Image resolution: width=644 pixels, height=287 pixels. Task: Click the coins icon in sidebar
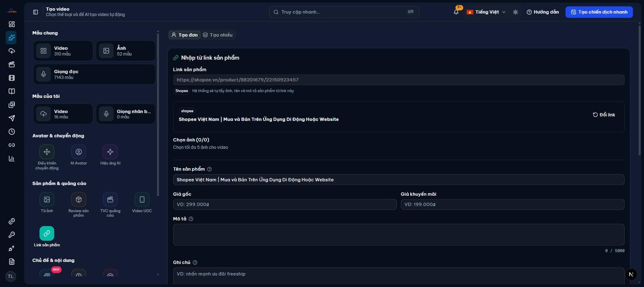[x=11, y=222]
